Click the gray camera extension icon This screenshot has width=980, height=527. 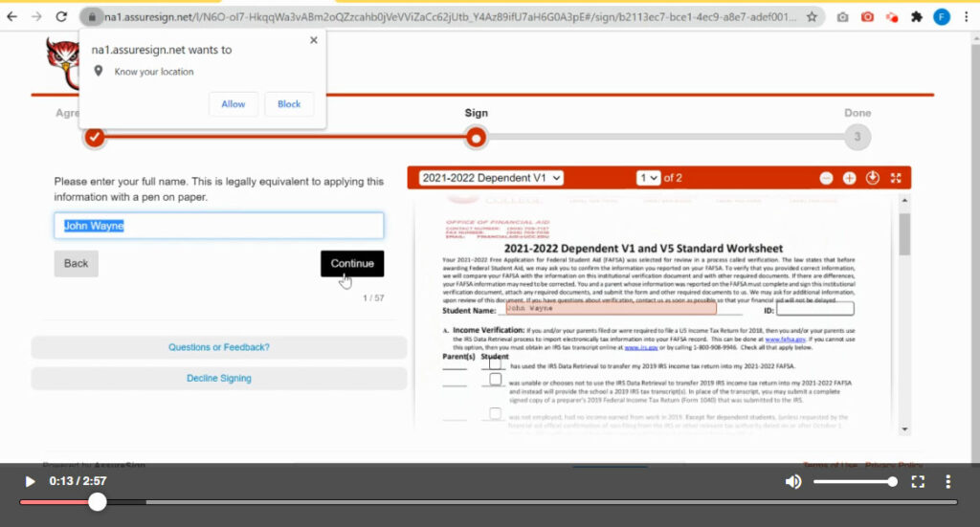pos(842,17)
